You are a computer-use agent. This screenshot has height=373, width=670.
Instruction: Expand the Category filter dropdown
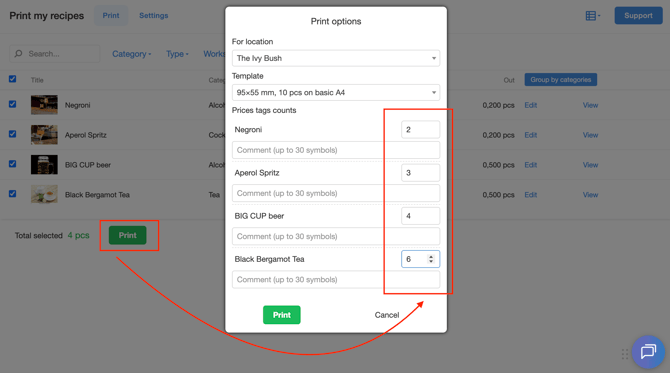(x=132, y=54)
